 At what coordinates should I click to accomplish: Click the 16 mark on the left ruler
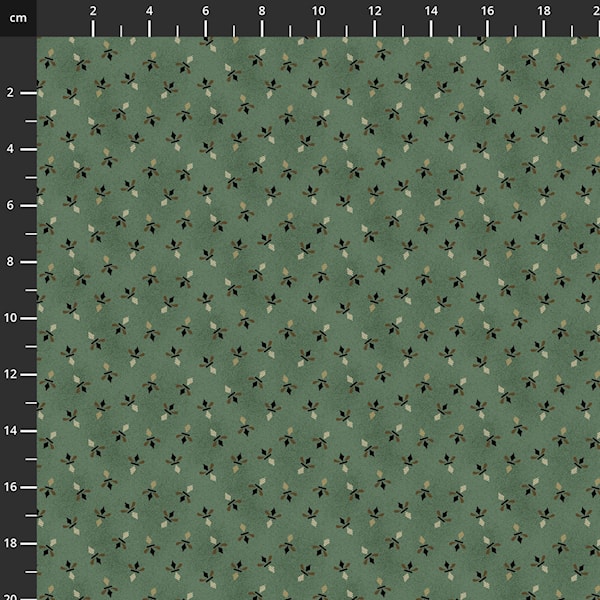tap(12, 486)
